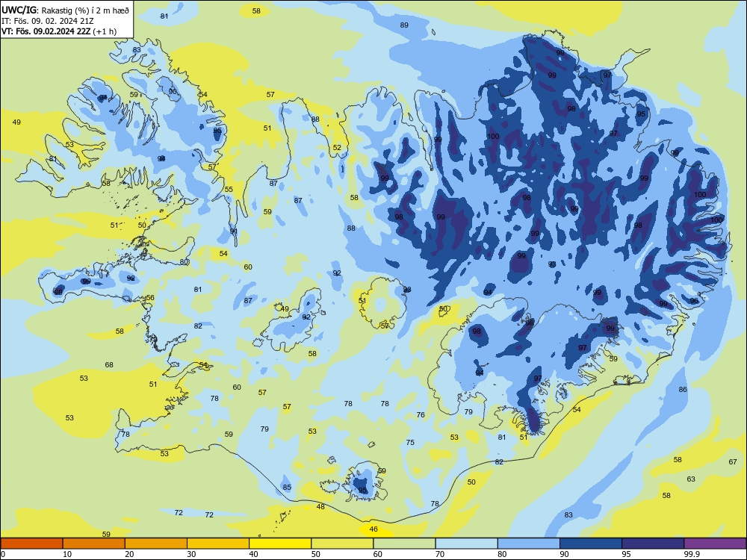Screen dimensions: 747x560
Task: Click the light orange 20–30 legend swatch
Action: pos(156,544)
